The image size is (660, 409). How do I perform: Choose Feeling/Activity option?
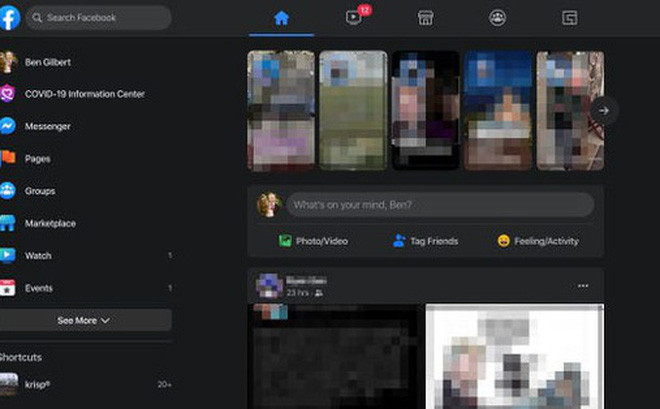538,241
